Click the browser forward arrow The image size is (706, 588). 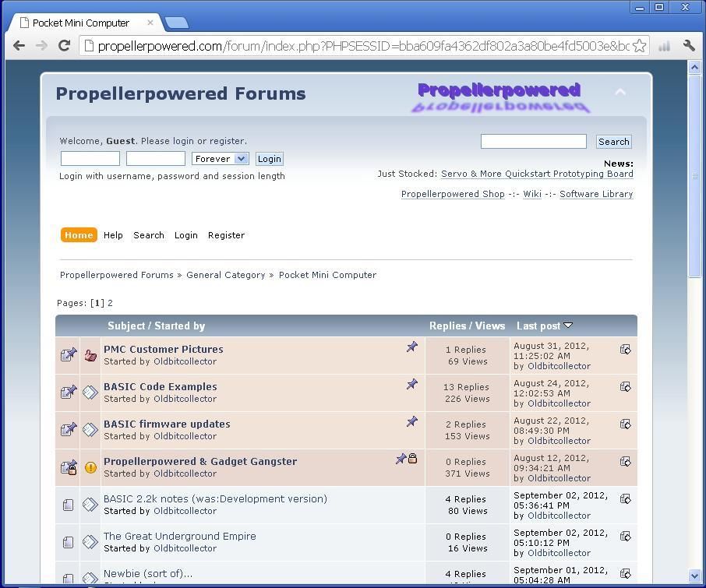41,45
